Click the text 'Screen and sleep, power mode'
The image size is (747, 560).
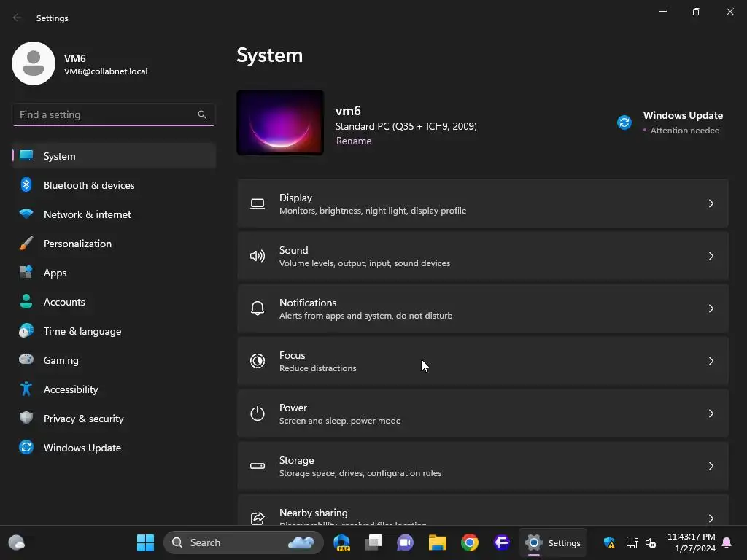340,421
